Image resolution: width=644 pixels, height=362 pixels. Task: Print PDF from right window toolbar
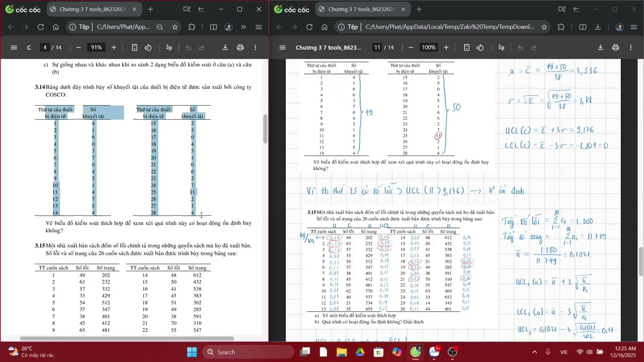pyautogui.click(x=615, y=47)
